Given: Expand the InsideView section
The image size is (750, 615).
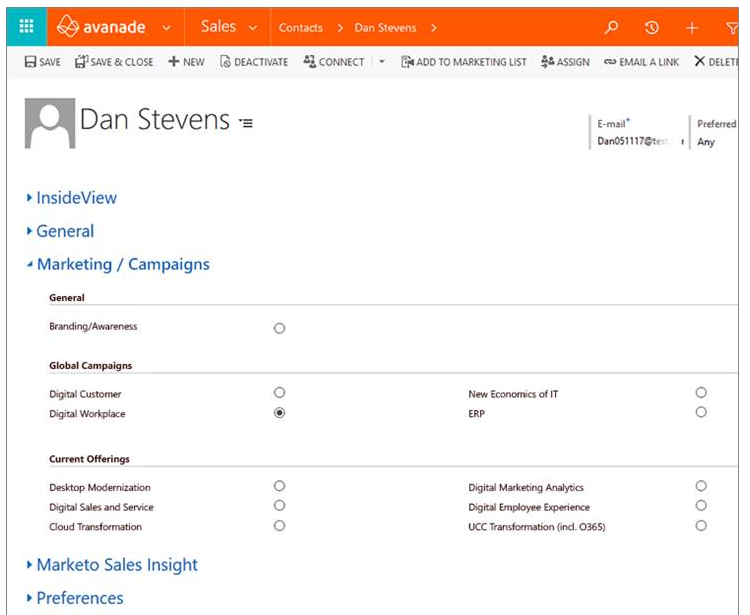Looking at the screenshot, I should (72, 198).
